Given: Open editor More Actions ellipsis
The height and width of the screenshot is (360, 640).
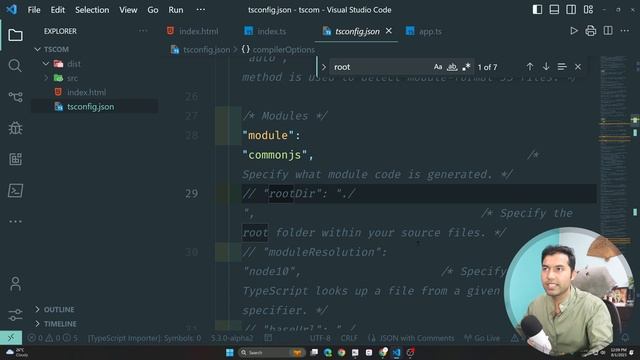Looking at the screenshot, I should point(625,31).
